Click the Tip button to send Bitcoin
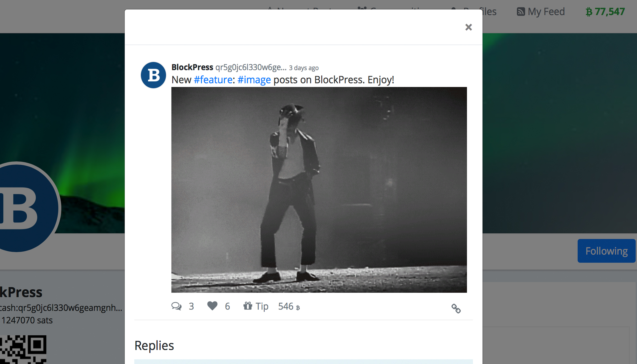 coord(255,306)
